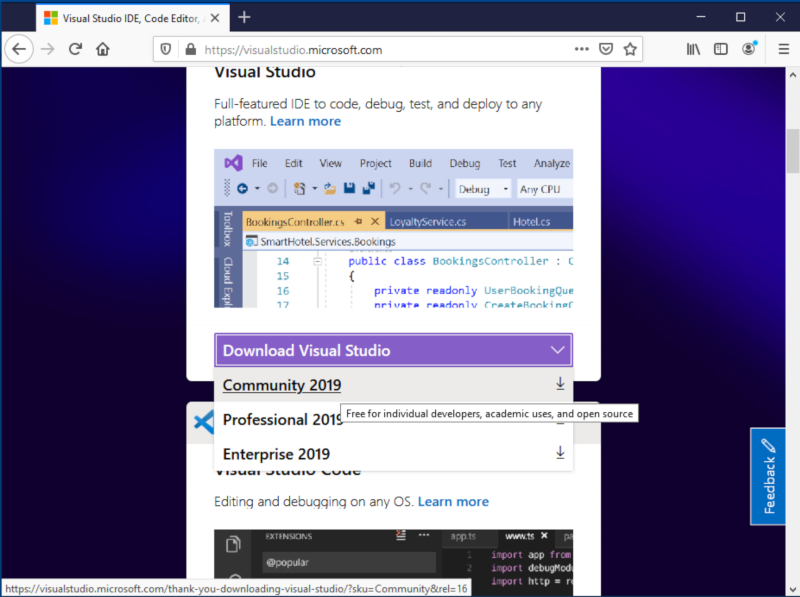Open the browser home page

click(x=103, y=49)
